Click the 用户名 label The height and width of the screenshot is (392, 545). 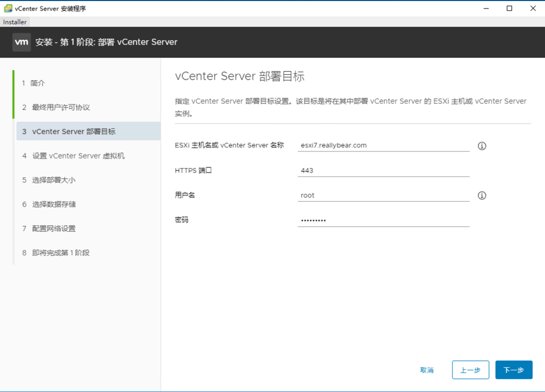[x=185, y=195]
